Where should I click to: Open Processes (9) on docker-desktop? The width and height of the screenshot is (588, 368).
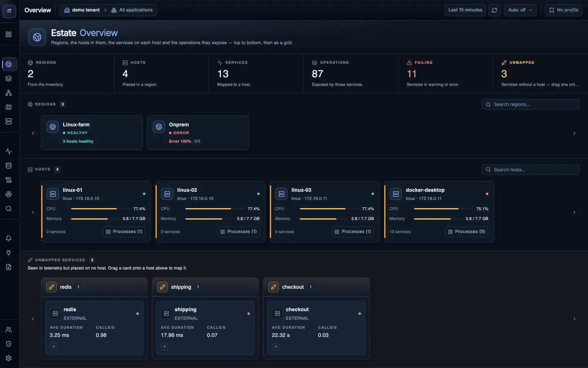pos(467,232)
